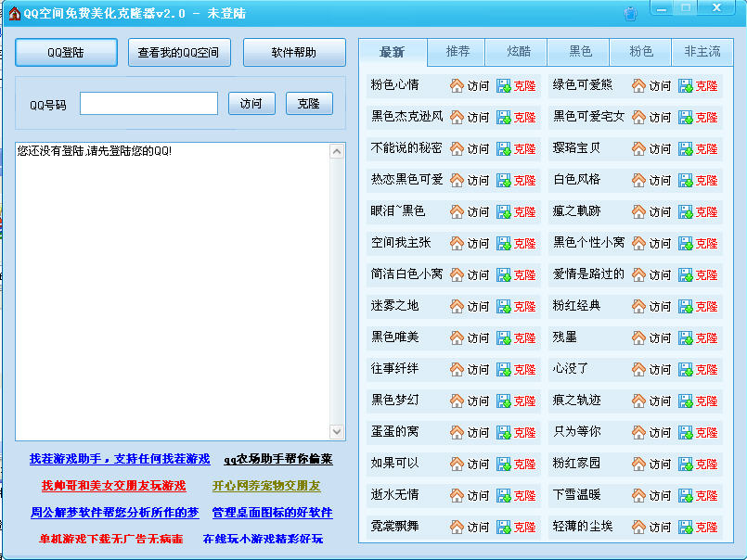Click 克隆 button next to QQ号码 field
The image size is (747, 560).
pos(309,103)
